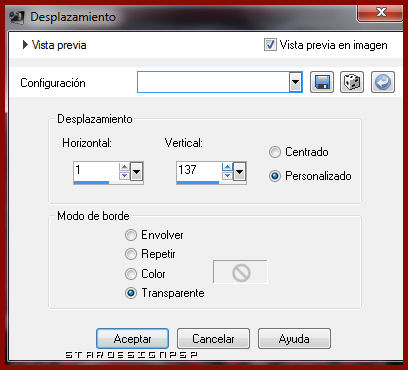Select the Envolver border mode
Image resolution: width=408 pixels, height=370 pixels.
tap(131, 235)
